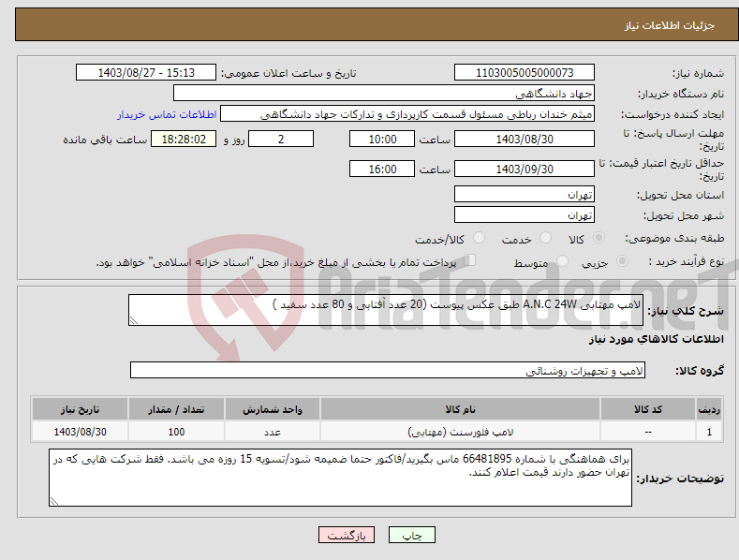Click the deadline time field 10:00
Image resolution: width=739 pixels, height=560 pixels.
[x=382, y=139]
